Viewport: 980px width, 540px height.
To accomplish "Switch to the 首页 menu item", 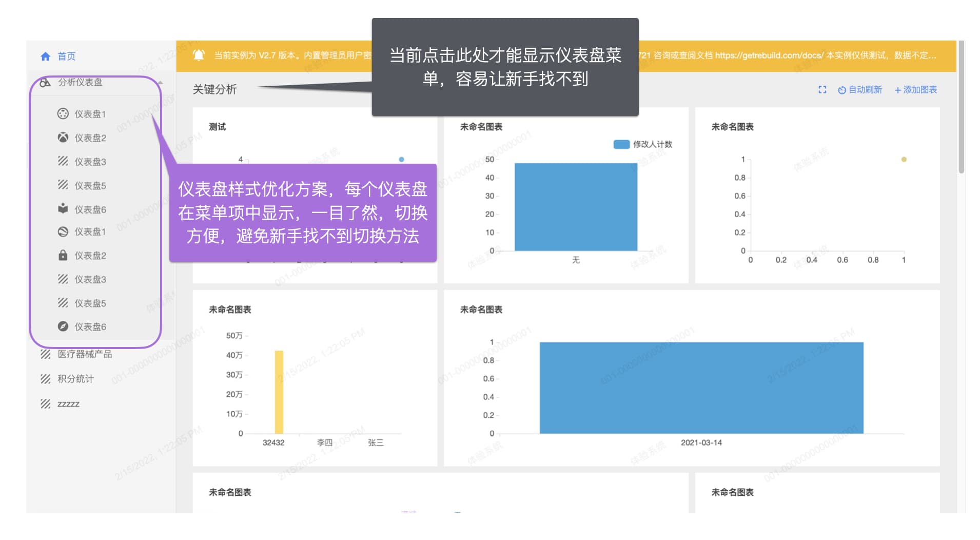I will click(x=67, y=56).
